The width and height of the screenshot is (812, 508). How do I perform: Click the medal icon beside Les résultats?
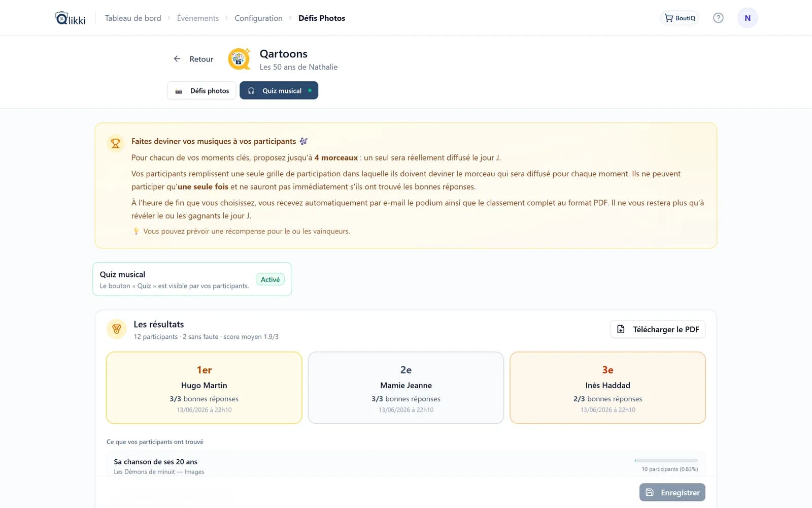click(117, 329)
